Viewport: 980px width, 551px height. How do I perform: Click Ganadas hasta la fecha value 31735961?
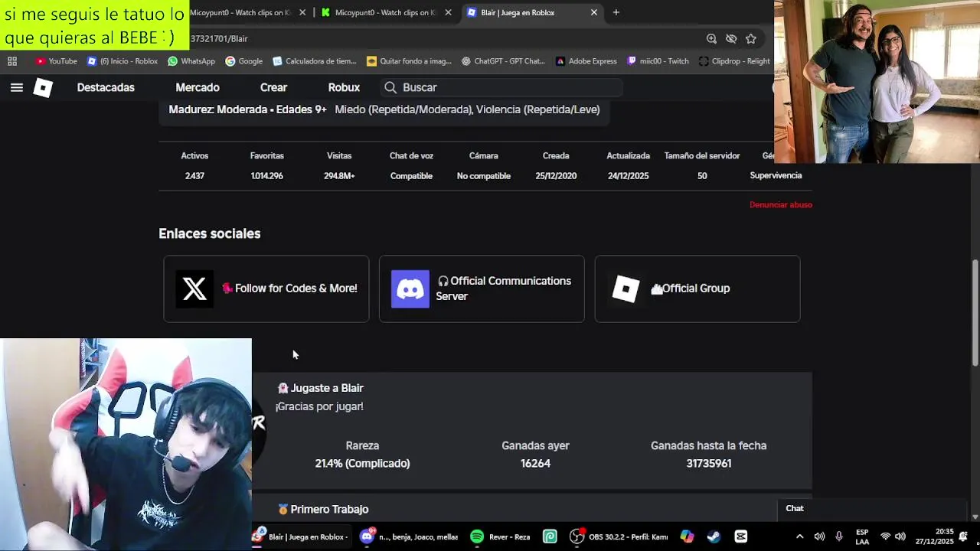[x=708, y=463]
